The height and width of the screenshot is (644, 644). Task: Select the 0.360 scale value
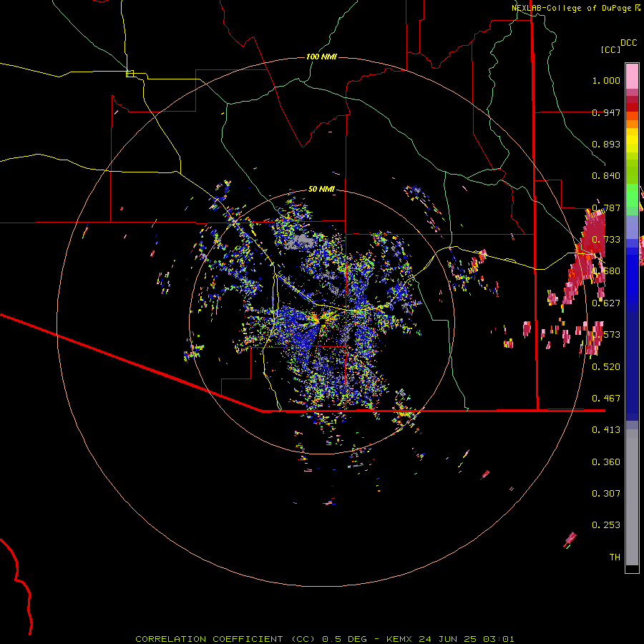pos(606,462)
